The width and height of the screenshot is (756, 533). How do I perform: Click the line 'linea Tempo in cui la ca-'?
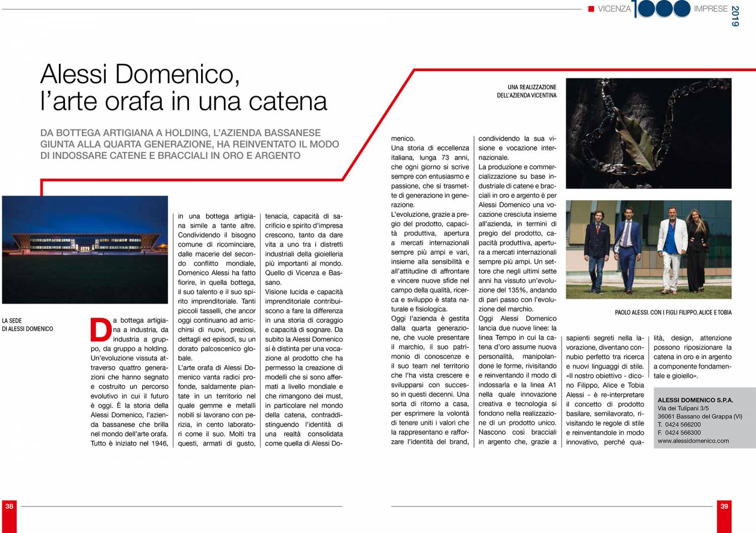[x=518, y=337]
